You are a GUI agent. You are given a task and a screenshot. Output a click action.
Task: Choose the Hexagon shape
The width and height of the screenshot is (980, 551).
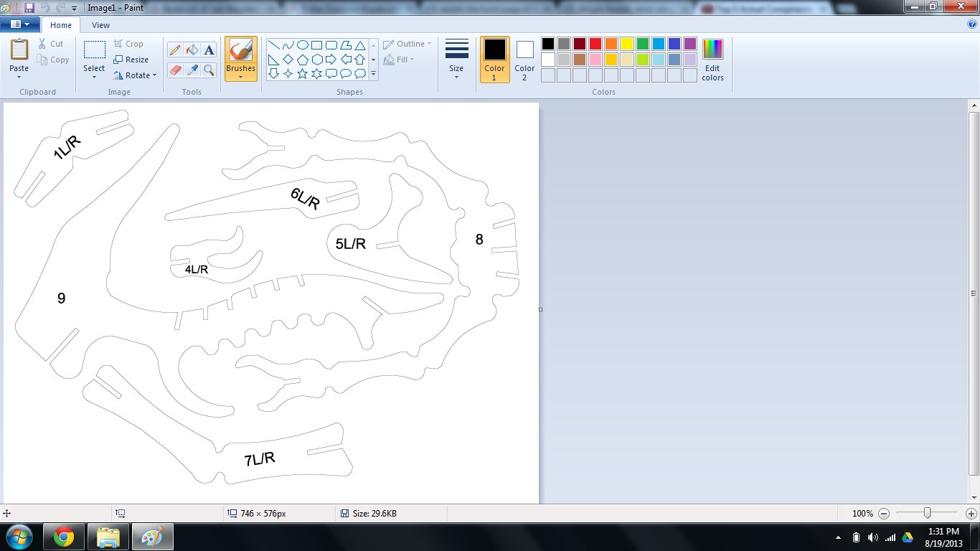316,59
